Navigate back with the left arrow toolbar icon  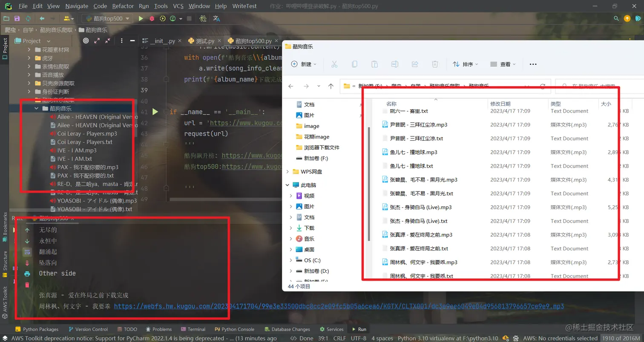pyautogui.click(x=42, y=19)
